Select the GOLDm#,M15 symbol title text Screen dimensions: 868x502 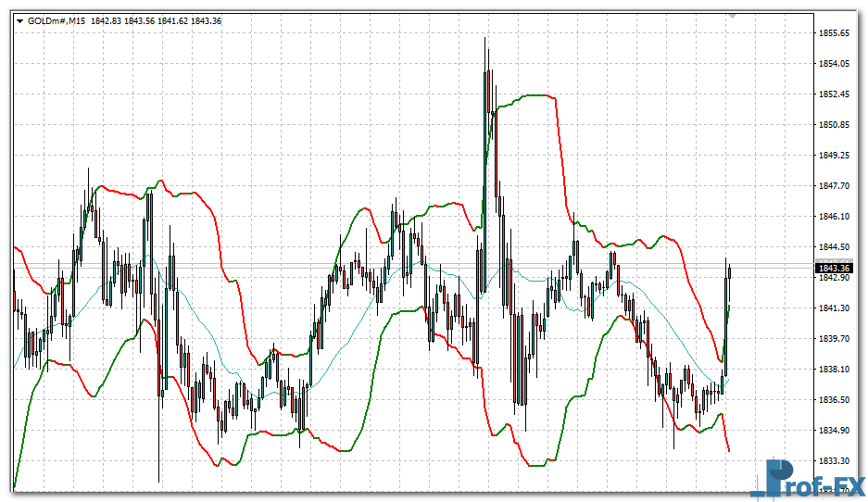(x=57, y=20)
